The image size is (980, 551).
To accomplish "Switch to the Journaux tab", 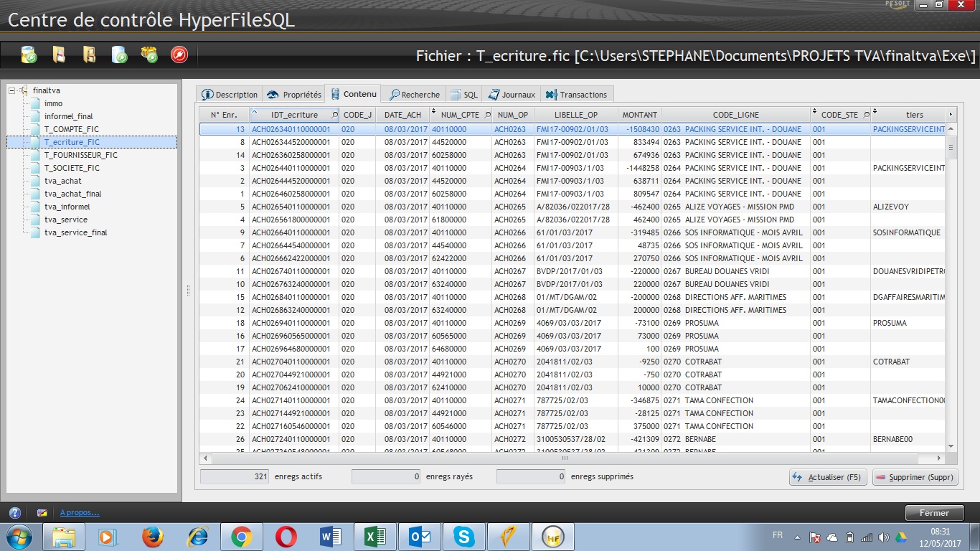I will (x=512, y=95).
